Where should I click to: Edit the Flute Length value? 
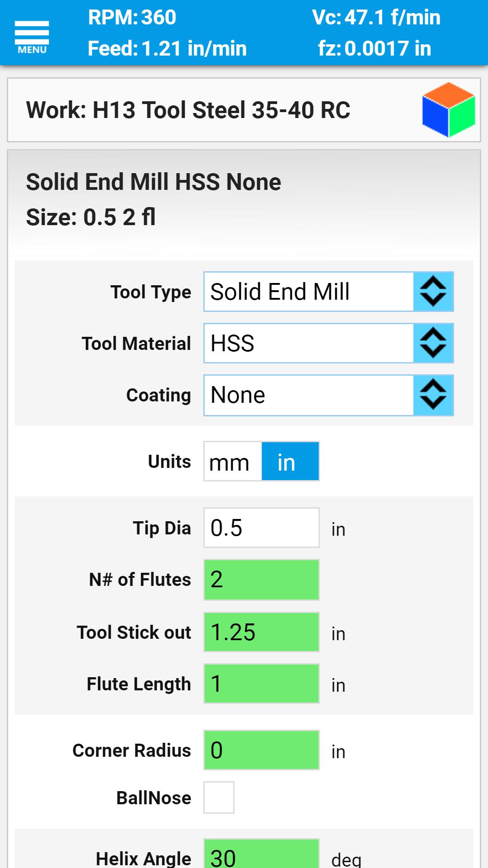click(261, 684)
